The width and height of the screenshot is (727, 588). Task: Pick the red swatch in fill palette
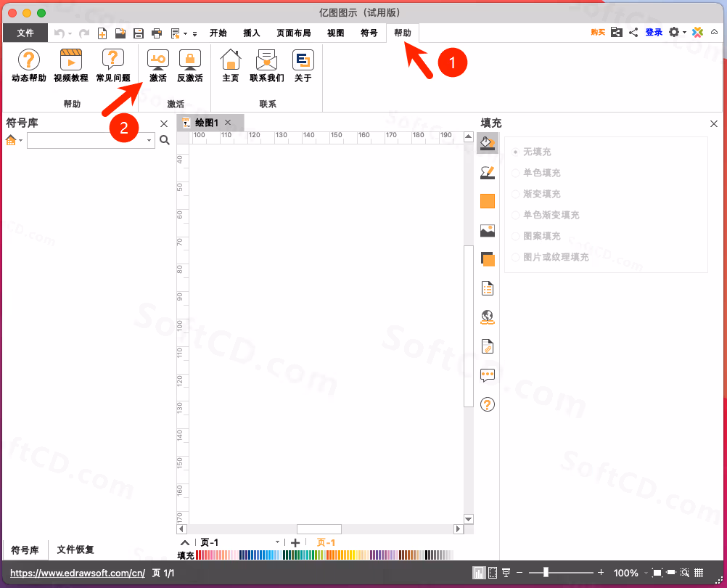click(198, 555)
